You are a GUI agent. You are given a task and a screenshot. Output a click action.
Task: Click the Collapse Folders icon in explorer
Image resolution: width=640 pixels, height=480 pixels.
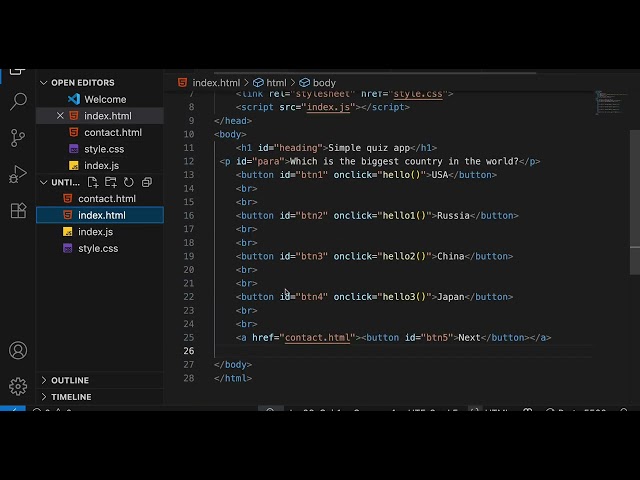(147, 182)
